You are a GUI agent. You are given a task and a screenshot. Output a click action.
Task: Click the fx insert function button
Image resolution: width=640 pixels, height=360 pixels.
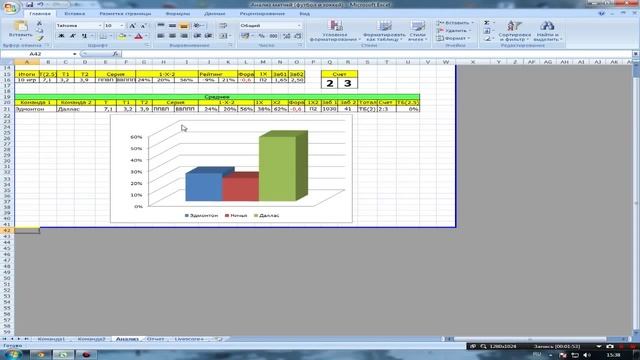click(x=116, y=54)
